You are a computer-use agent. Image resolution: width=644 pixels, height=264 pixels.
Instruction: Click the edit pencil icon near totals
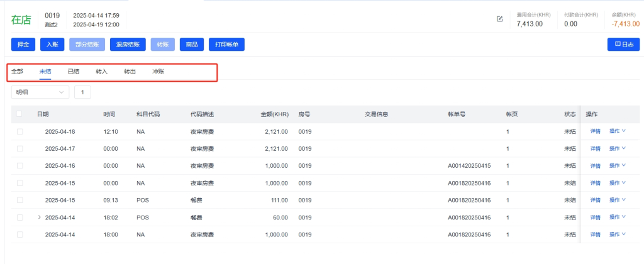tap(500, 19)
